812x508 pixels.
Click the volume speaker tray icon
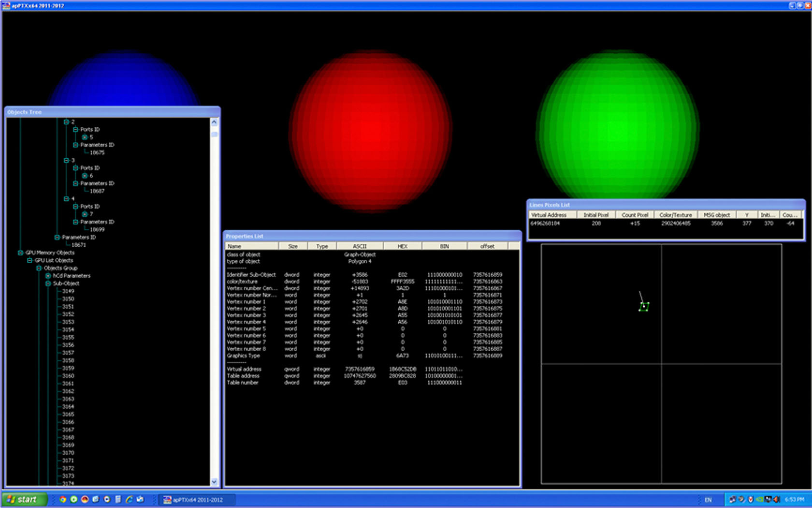click(x=777, y=499)
